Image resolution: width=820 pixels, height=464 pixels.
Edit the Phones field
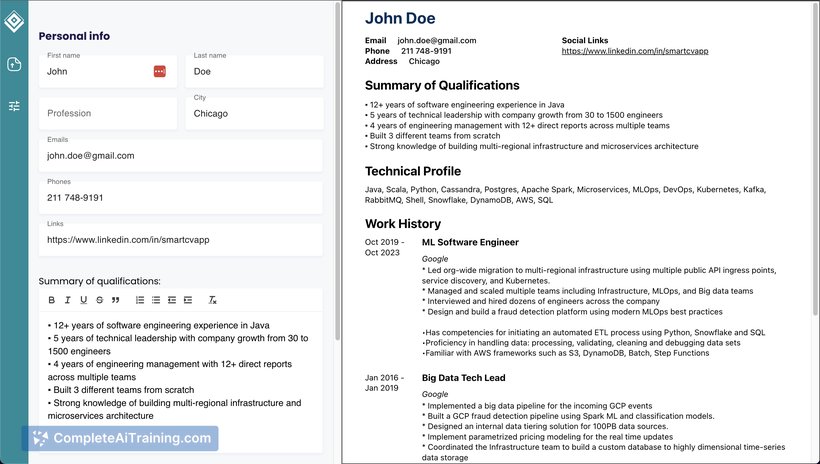point(180,197)
